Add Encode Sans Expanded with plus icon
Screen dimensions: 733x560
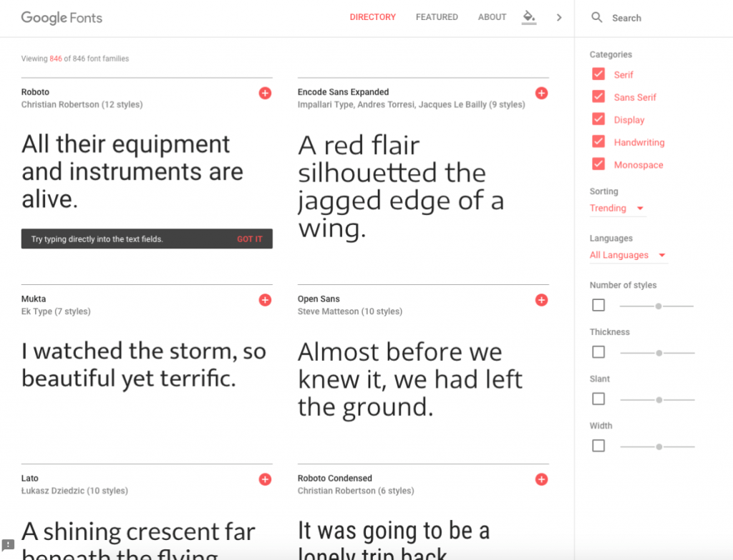click(x=541, y=93)
